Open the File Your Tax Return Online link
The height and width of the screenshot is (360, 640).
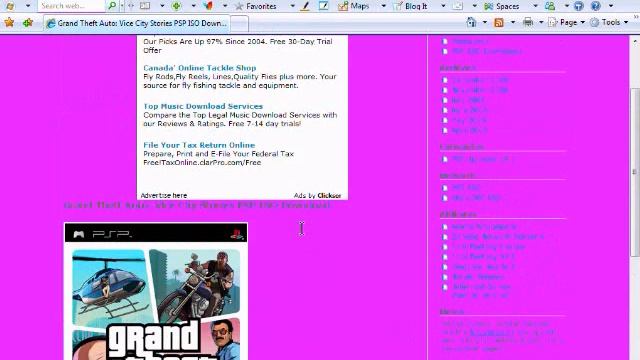199,145
